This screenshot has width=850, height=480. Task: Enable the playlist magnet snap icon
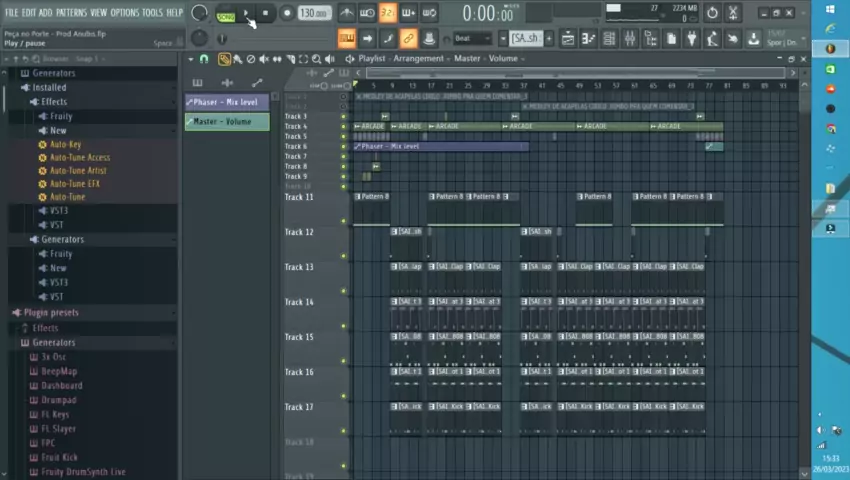[204, 59]
